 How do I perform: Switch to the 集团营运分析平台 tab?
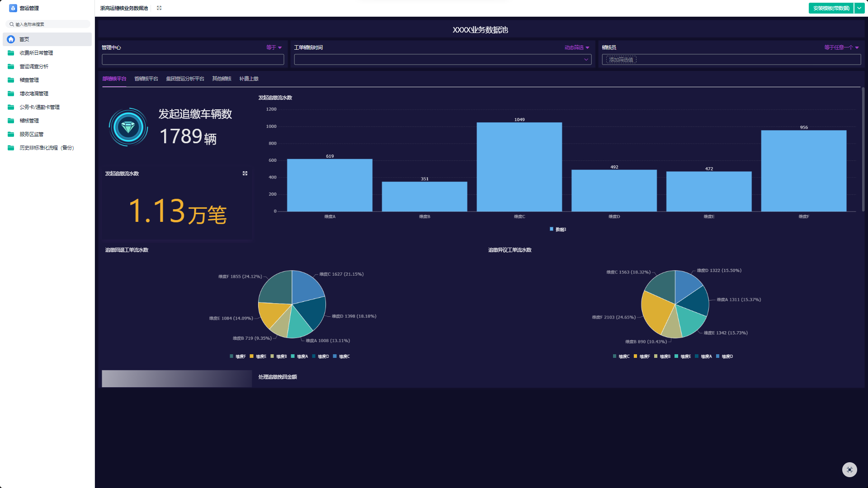tap(185, 79)
